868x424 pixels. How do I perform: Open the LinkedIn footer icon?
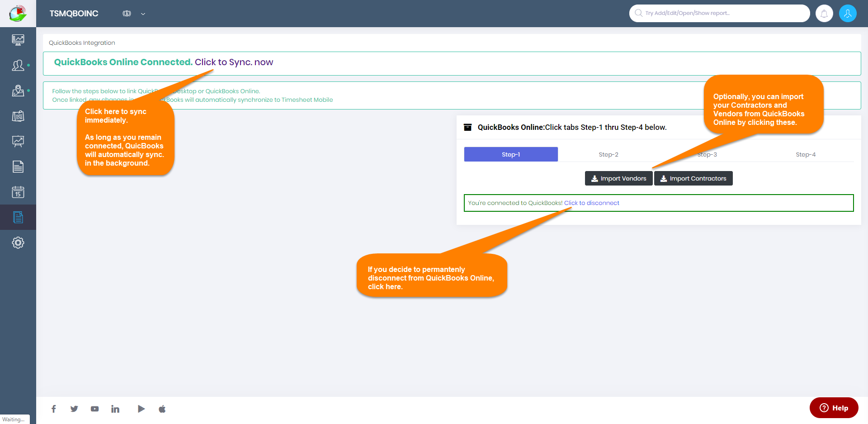click(115, 409)
